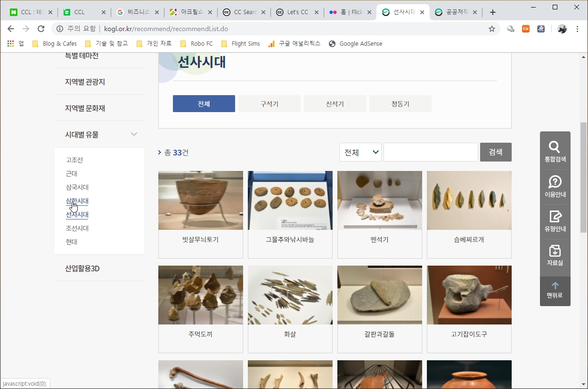Open the 슴베찌르개 thumbnail
The image size is (588, 389).
(x=469, y=200)
